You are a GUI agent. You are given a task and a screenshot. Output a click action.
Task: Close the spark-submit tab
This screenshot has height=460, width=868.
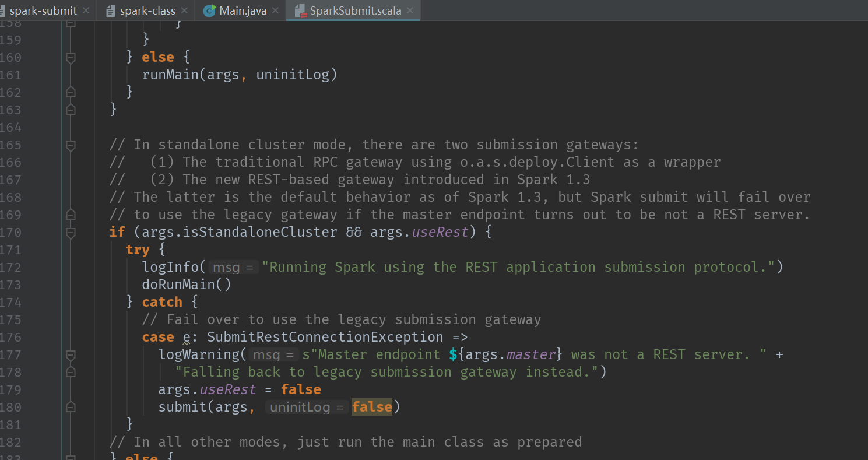click(x=86, y=10)
